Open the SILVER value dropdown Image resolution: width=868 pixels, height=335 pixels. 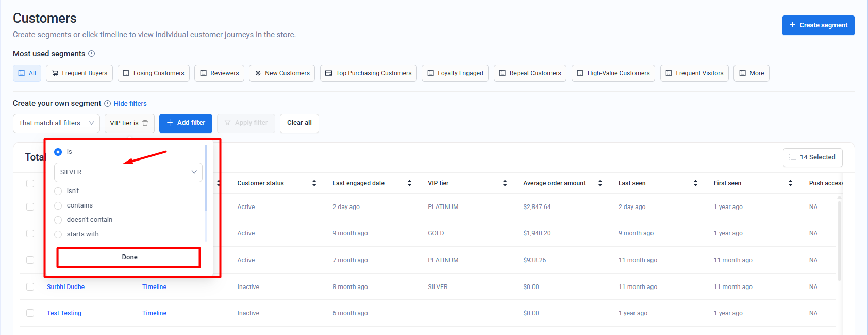(x=128, y=172)
